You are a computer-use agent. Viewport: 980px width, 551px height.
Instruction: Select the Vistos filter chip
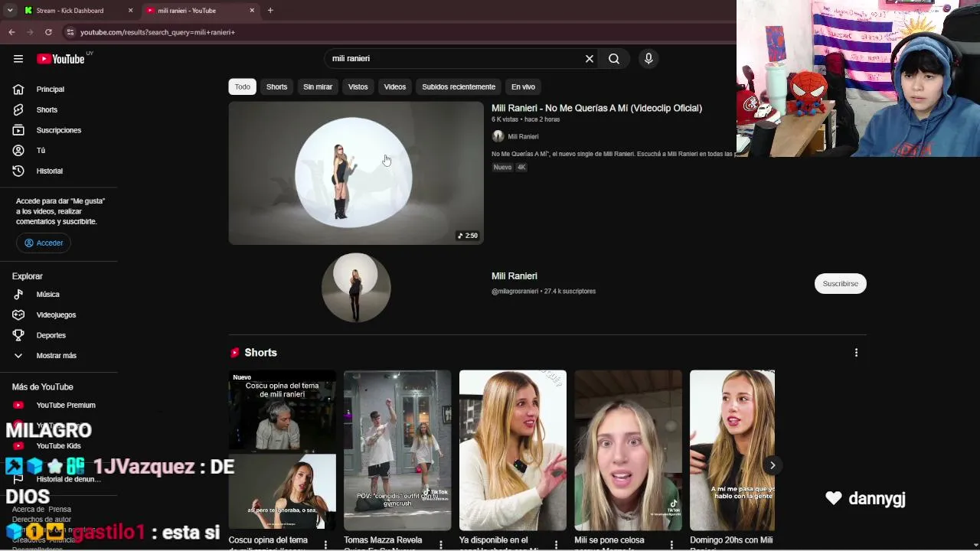coord(358,86)
